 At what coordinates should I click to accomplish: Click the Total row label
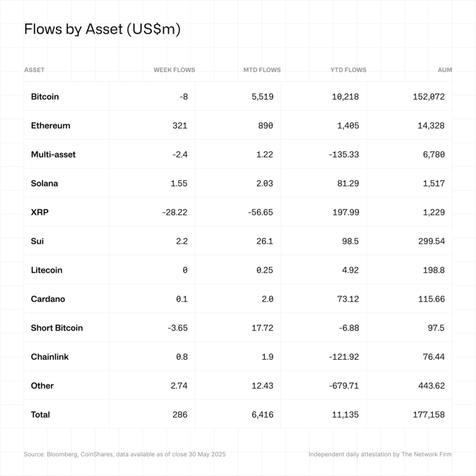[41, 414]
